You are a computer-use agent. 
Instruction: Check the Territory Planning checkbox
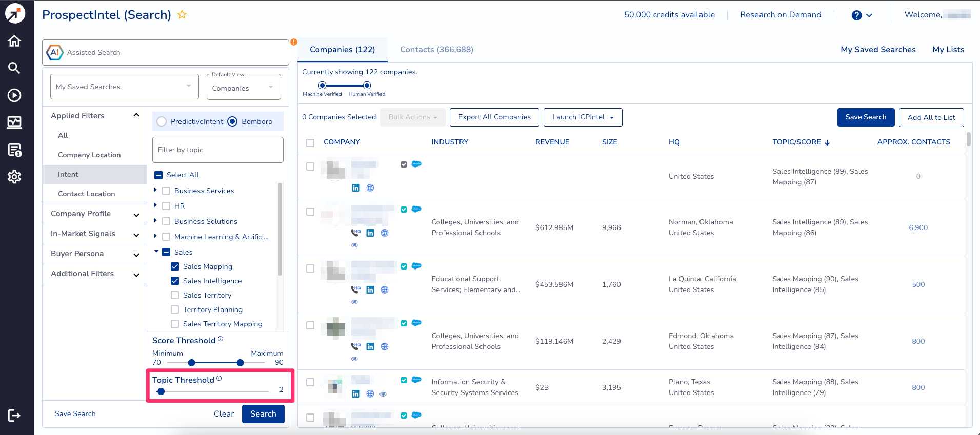tap(175, 309)
